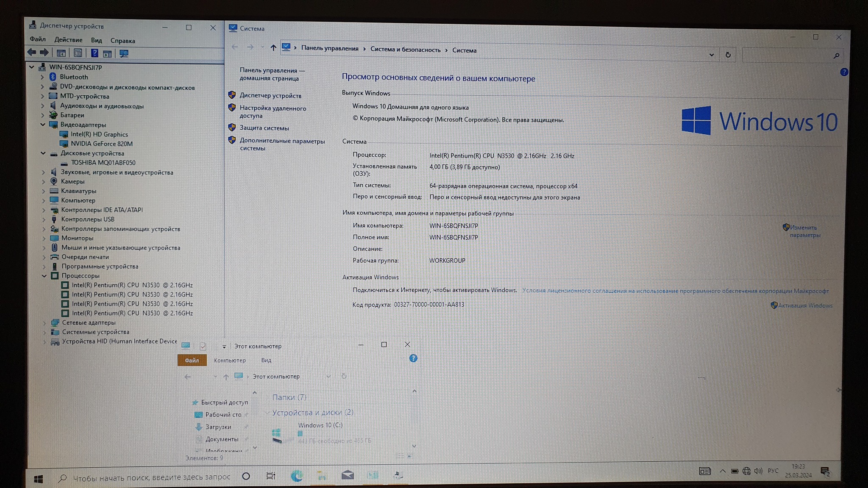Viewport: 868px width, 488px height.
Task: Select NVIDIA GeForce 820M device
Action: point(101,144)
